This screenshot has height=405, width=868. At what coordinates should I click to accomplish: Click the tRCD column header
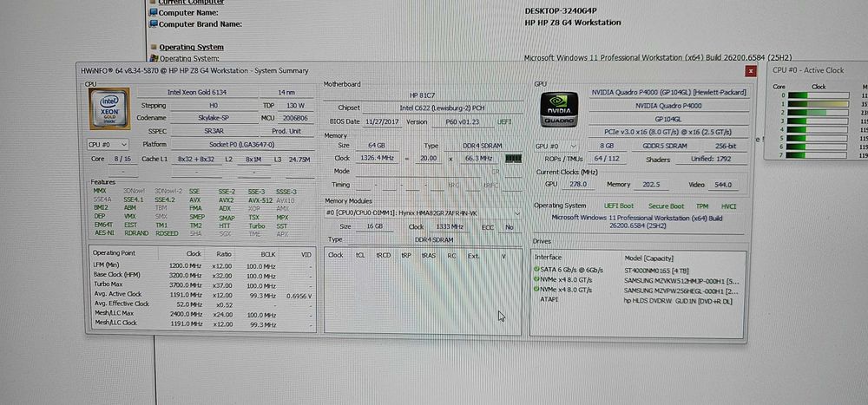point(384,255)
